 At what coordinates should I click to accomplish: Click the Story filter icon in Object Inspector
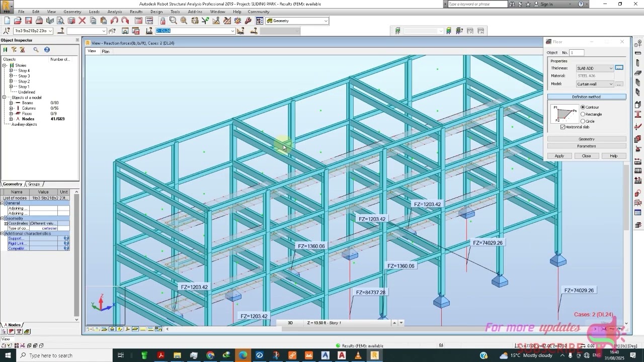[x=6, y=49]
